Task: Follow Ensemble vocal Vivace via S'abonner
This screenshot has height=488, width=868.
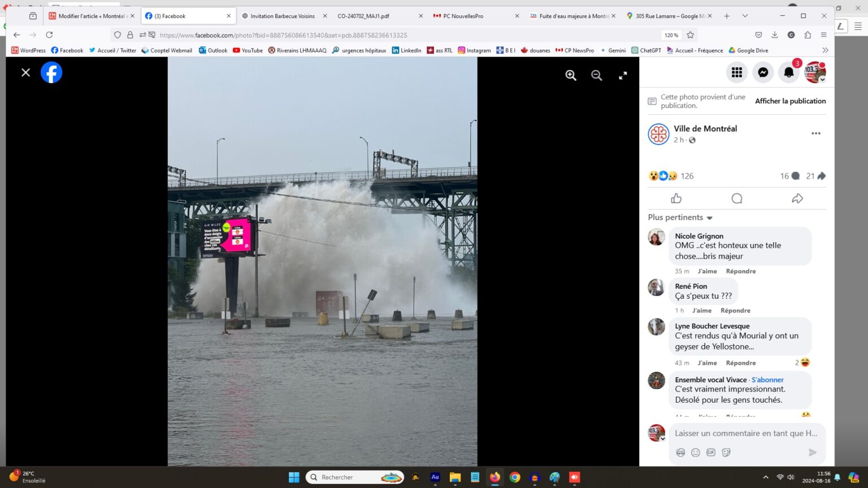Action: (767, 380)
